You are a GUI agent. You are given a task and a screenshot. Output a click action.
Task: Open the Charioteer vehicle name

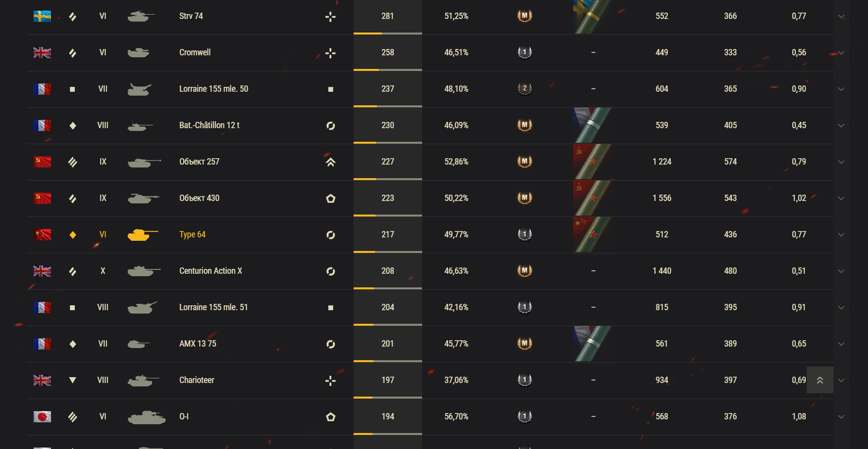click(x=197, y=380)
